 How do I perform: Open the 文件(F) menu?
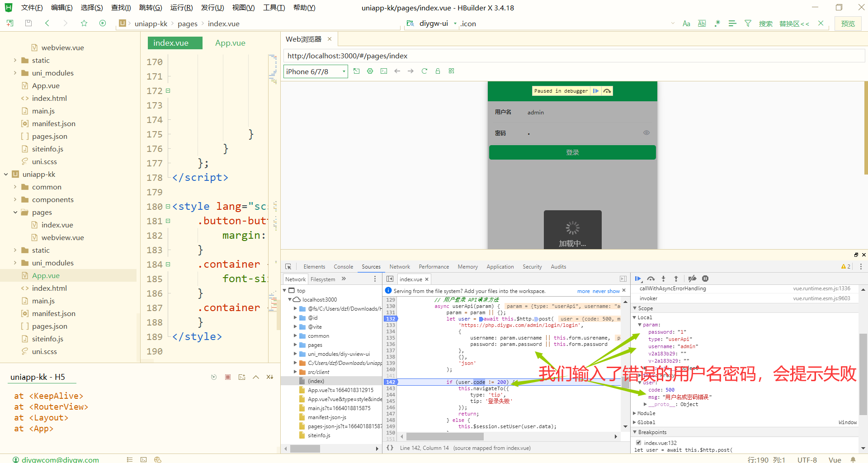[x=32, y=8]
